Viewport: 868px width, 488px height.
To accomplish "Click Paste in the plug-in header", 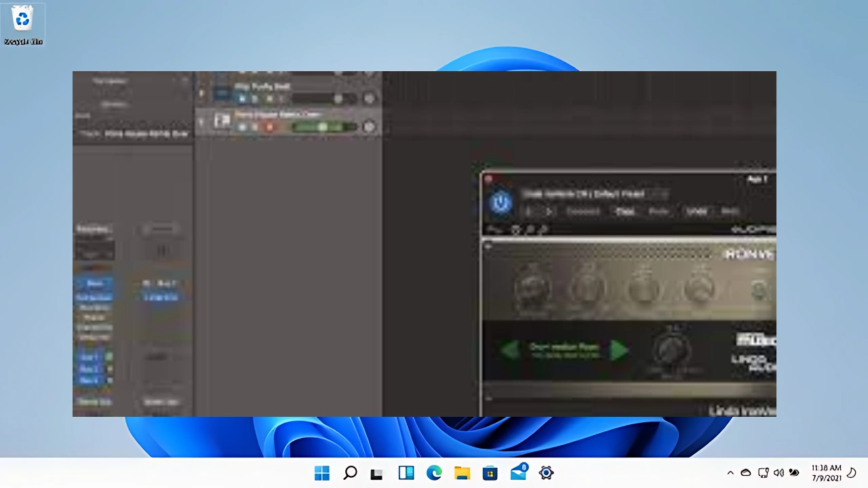I will pos(658,211).
